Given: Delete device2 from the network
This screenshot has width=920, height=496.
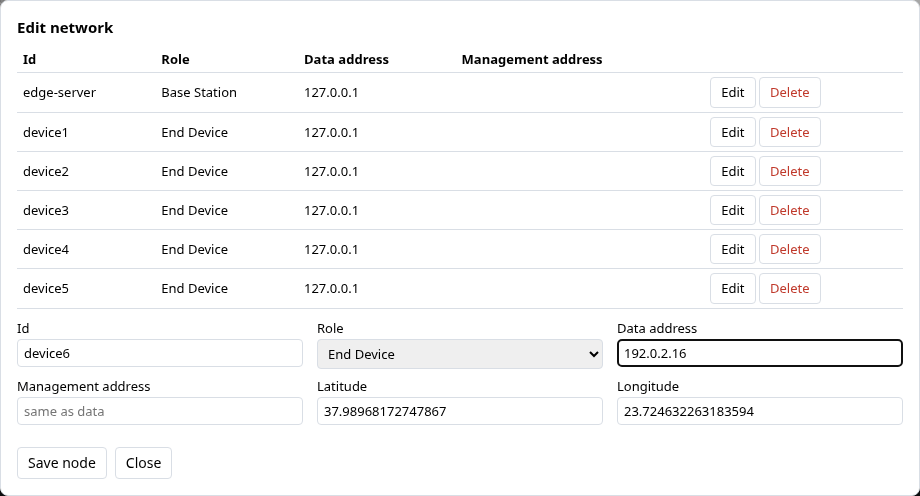Looking at the screenshot, I should point(789,171).
